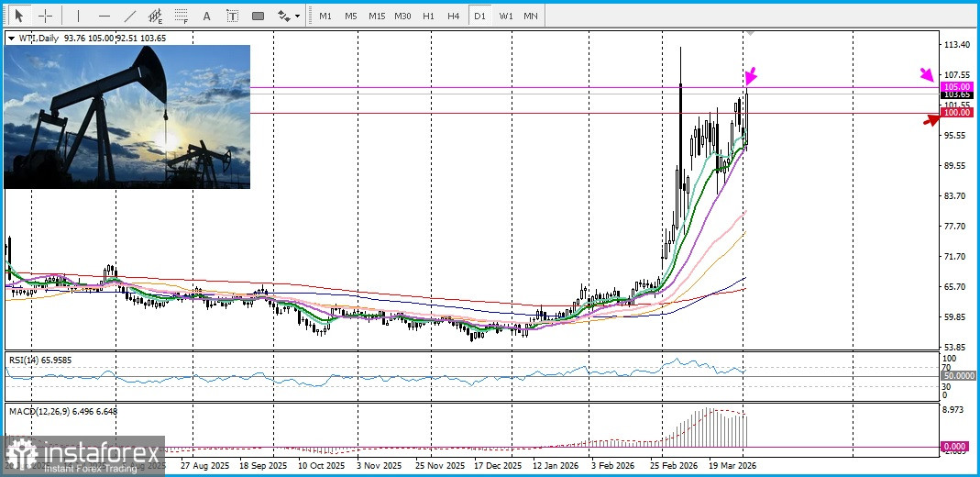Expand the WTI.Daily chart title menu
This screenshot has width=980, height=477.
point(11,38)
